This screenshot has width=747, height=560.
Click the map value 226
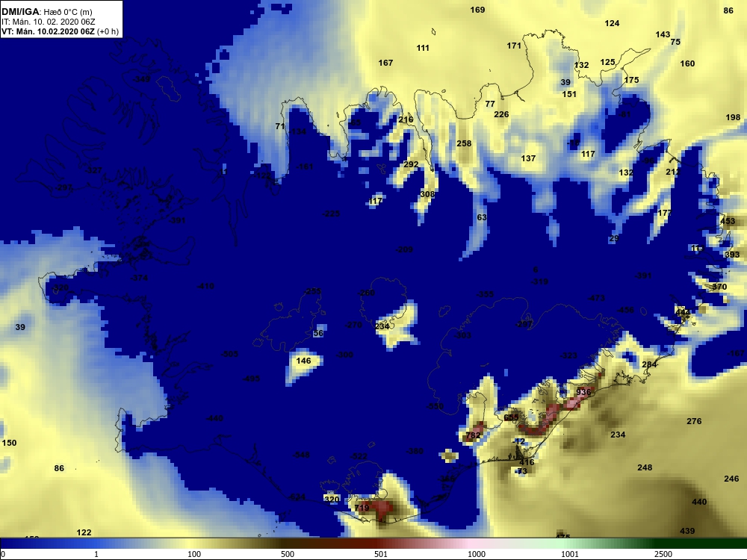tap(501, 114)
